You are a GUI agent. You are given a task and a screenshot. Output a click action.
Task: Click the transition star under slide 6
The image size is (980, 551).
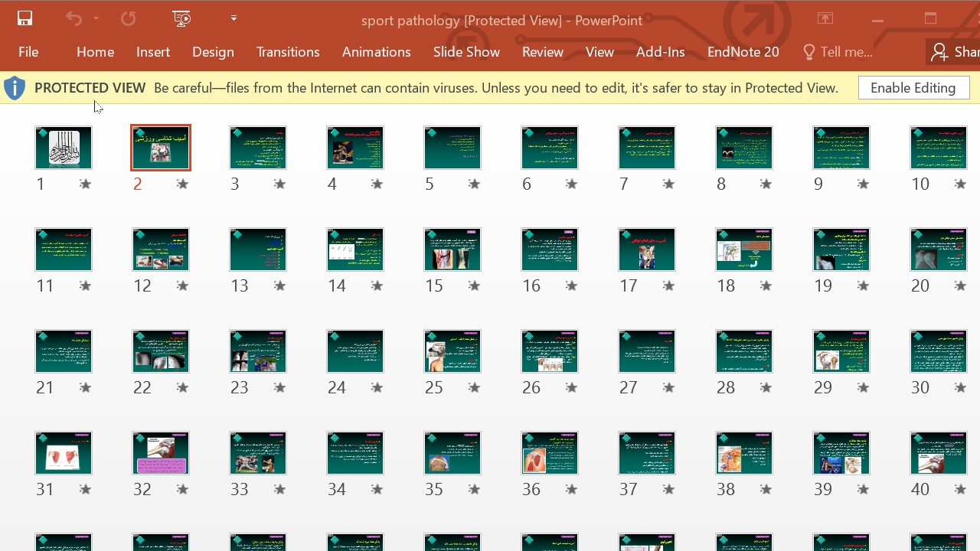point(571,184)
